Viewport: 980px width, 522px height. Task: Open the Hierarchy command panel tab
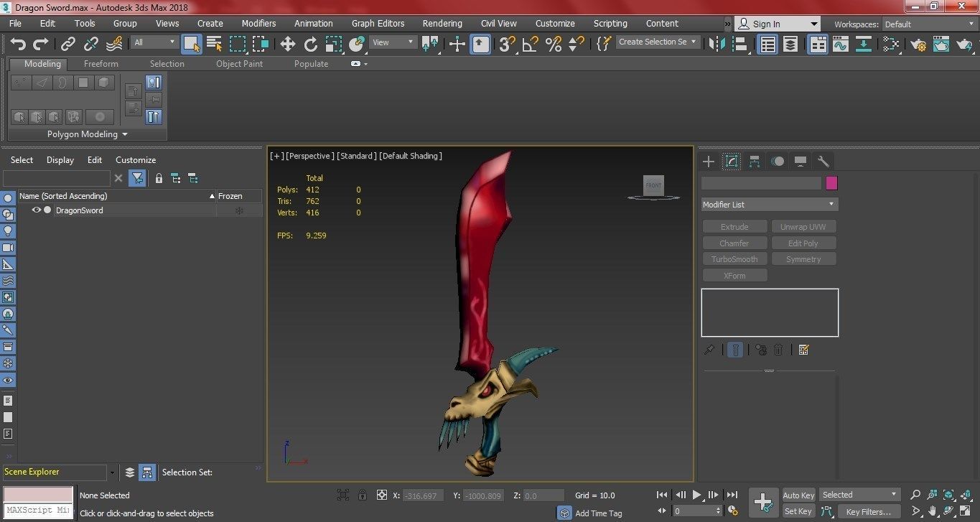755,162
